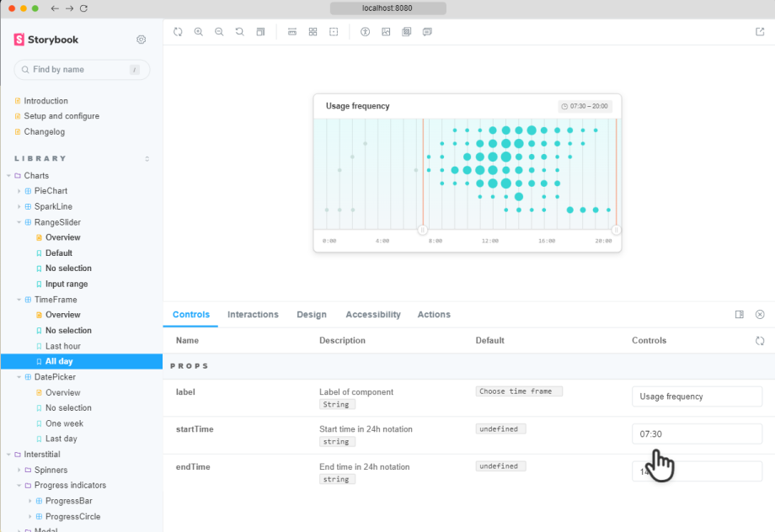Switch to the Controls tab

coord(190,315)
